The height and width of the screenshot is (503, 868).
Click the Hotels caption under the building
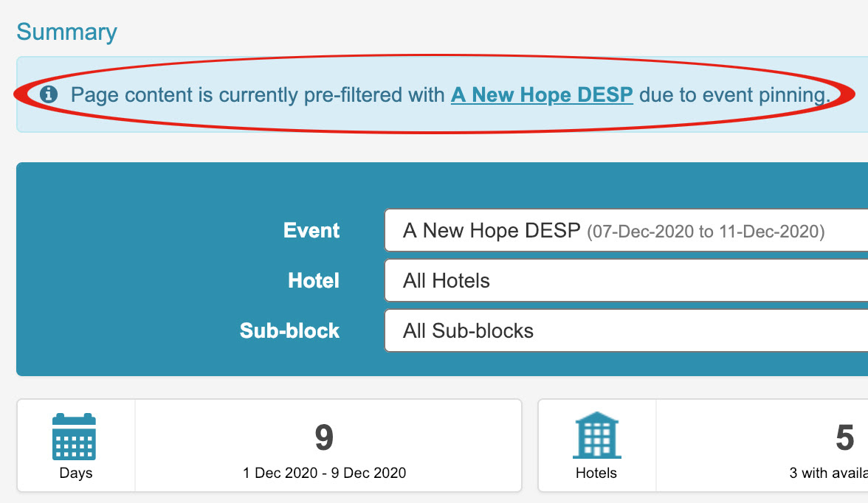(x=596, y=473)
